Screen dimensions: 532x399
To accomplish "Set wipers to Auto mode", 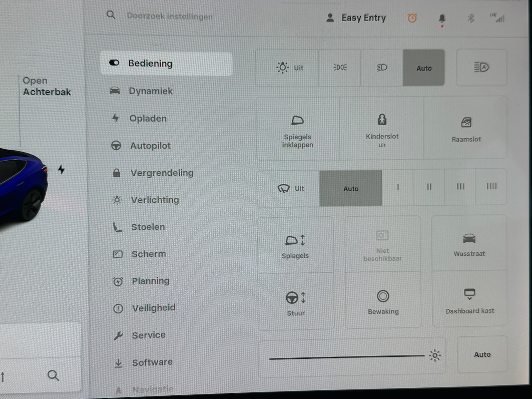I will [350, 189].
